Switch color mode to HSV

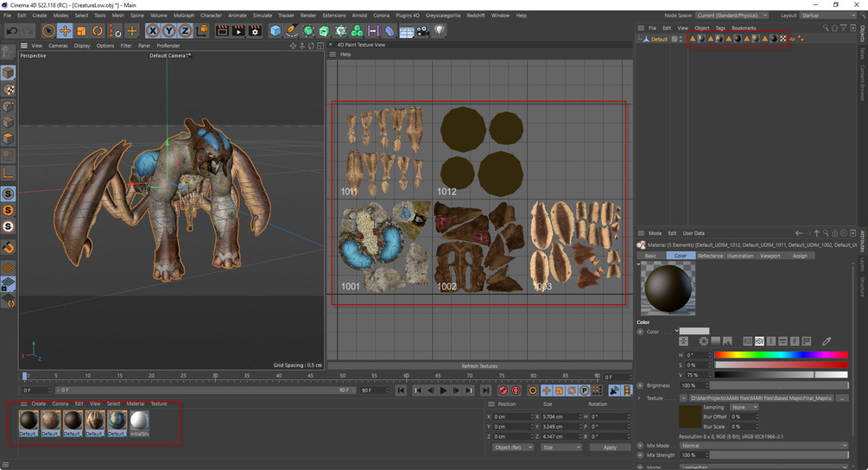tap(759, 341)
